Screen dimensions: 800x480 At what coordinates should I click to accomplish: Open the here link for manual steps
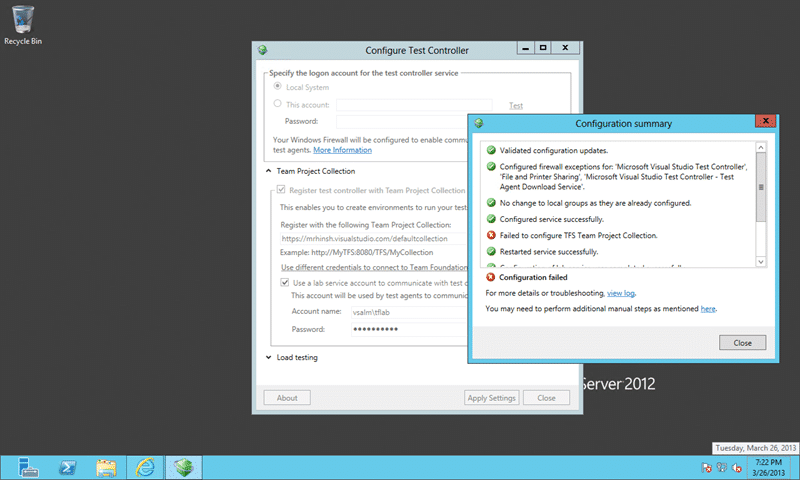708,309
